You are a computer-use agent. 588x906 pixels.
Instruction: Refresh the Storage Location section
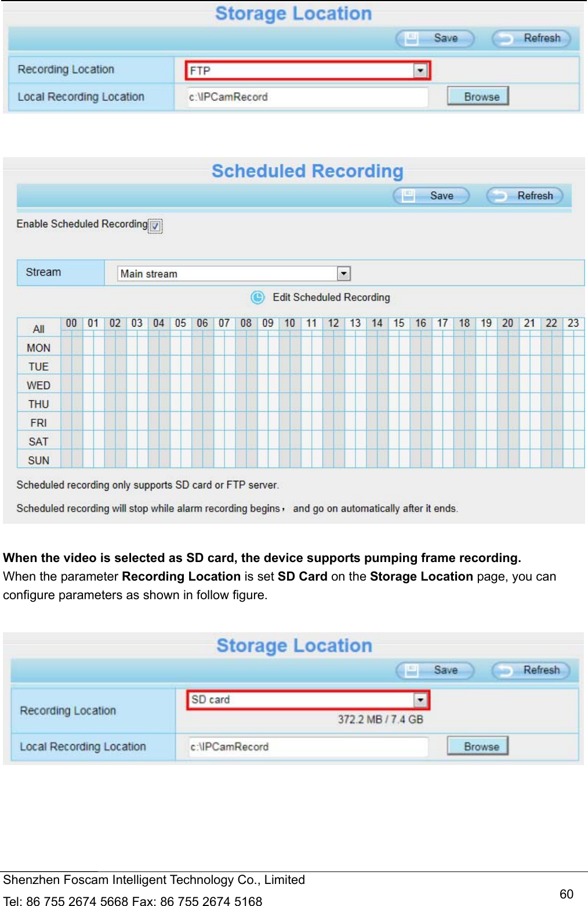531,38
